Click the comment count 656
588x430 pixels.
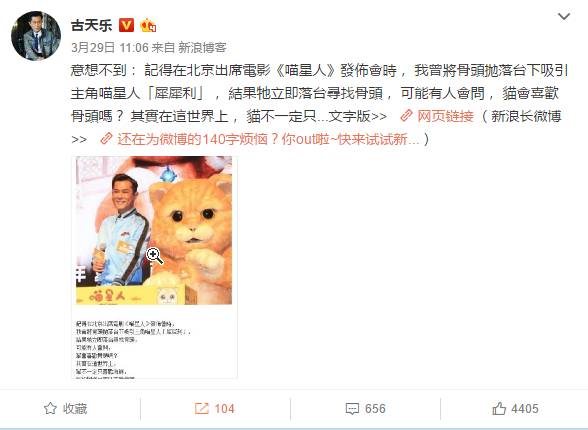375,409
